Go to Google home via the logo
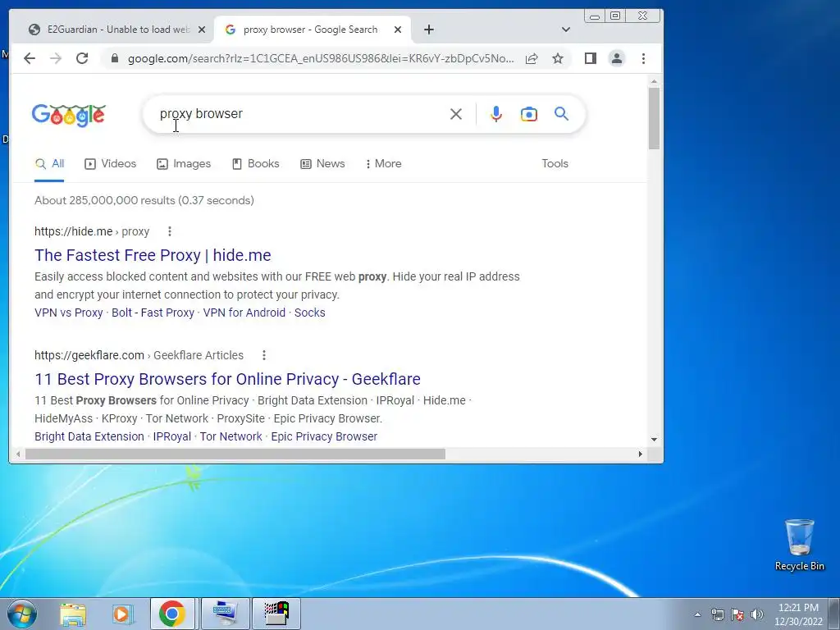 69,115
